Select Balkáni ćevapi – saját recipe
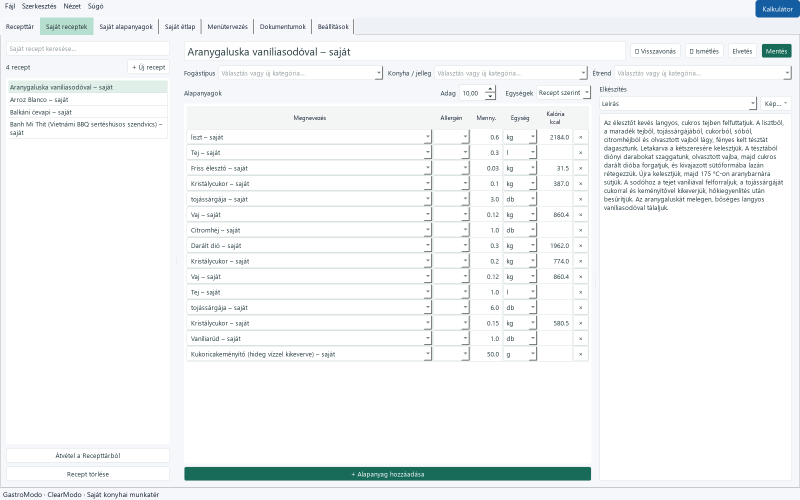 coord(88,112)
